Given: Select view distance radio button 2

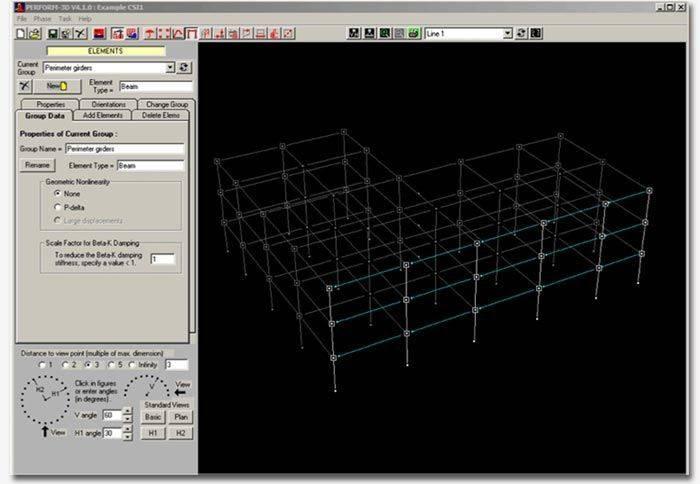Looking at the screenshot, I should tap(65, 365).
